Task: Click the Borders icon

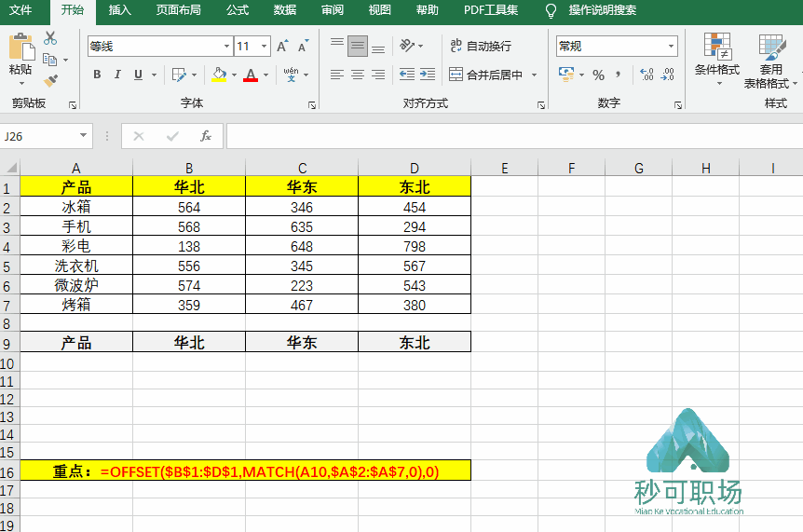Action: pos(179,75)
